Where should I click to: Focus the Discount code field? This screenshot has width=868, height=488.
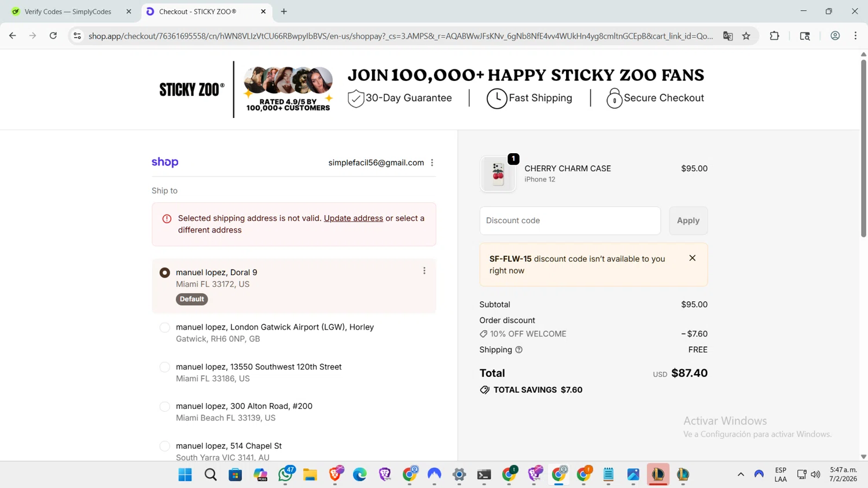[570, 221]
